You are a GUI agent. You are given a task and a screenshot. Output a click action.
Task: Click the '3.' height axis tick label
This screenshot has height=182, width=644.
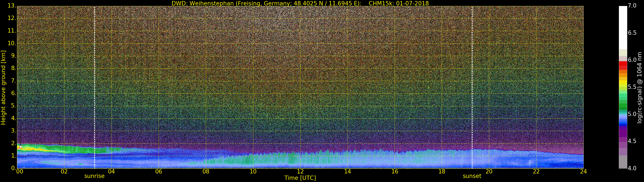pyautogui.click(x=14, y=131)
